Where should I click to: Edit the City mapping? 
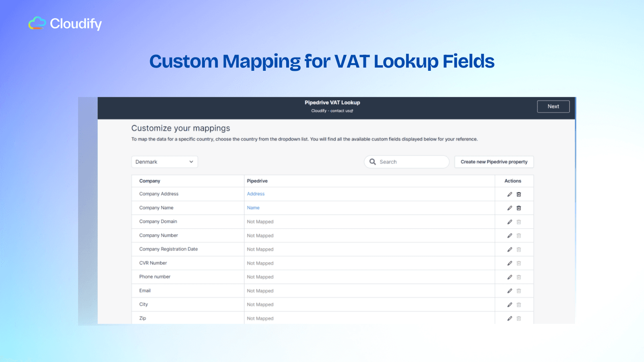(x=510, y=305)
